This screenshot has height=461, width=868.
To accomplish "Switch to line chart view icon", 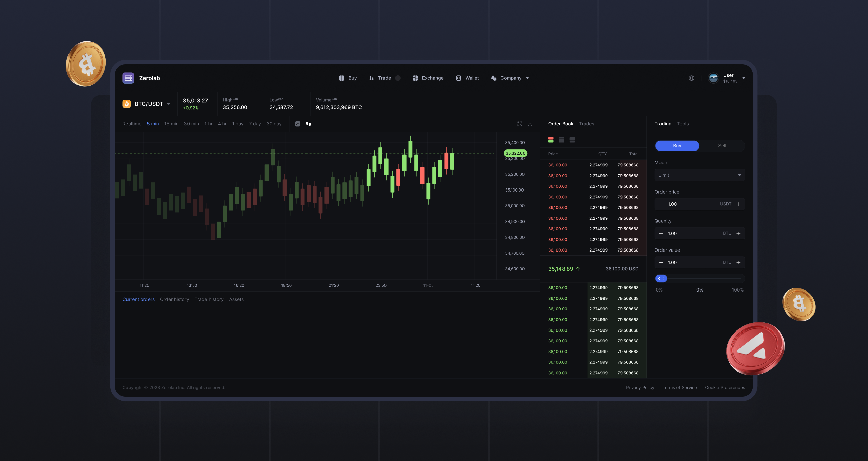I will pos(298,124).
